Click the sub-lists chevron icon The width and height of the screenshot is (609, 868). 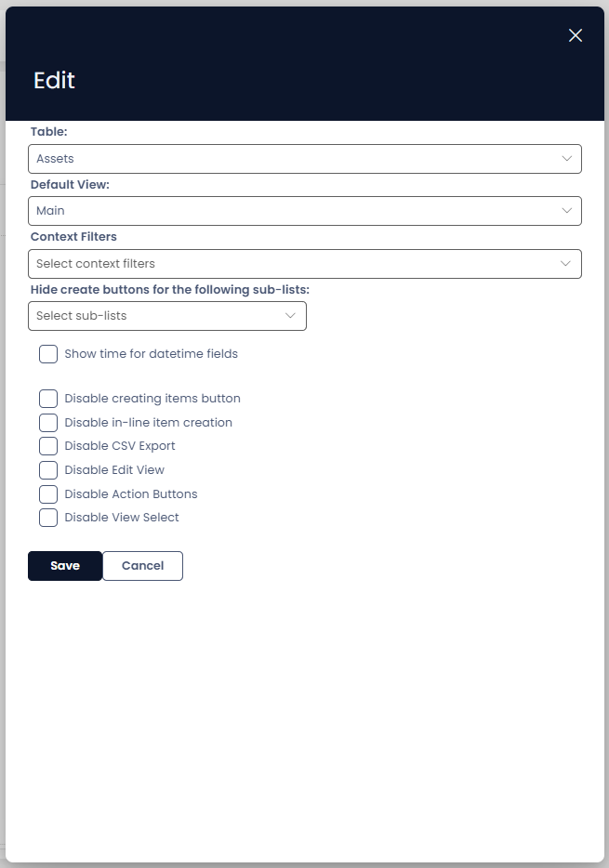(292, 316)
